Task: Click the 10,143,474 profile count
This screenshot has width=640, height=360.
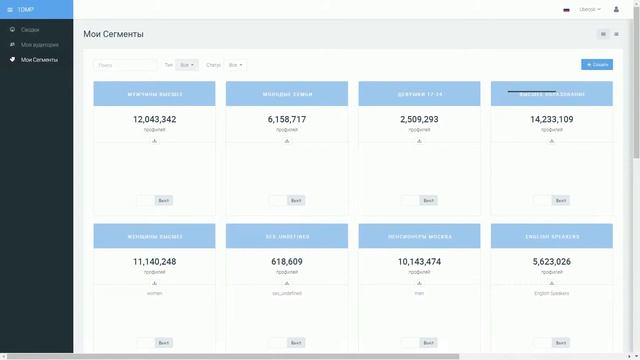Action: (x=419, y=262)
